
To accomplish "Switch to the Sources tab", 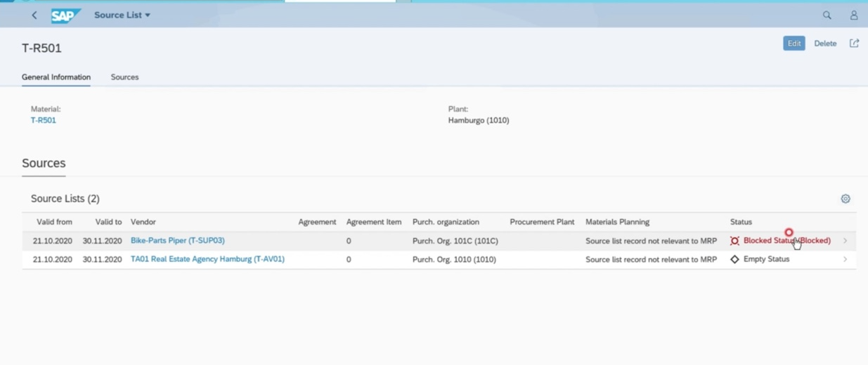I will point(124,77).
